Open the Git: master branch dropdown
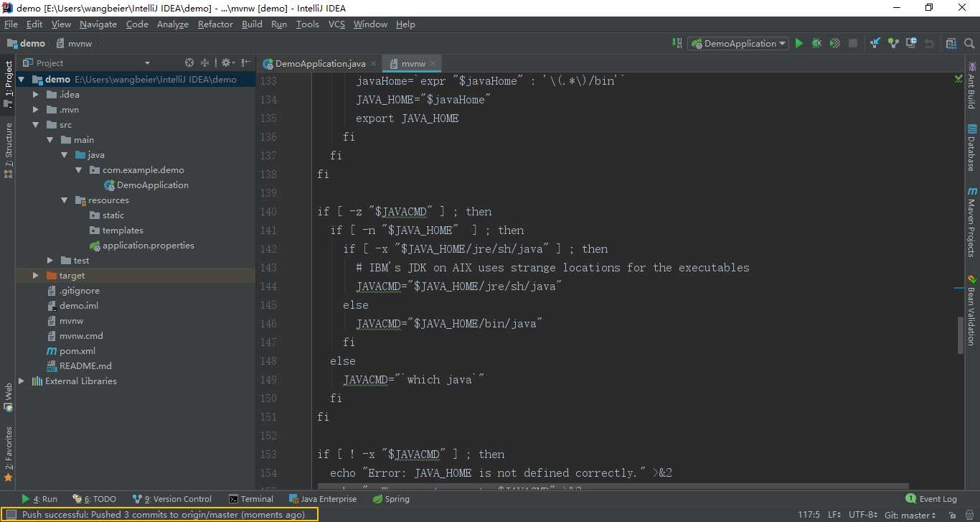This screenshot has width=980, height=522. [x=910, y=515]
